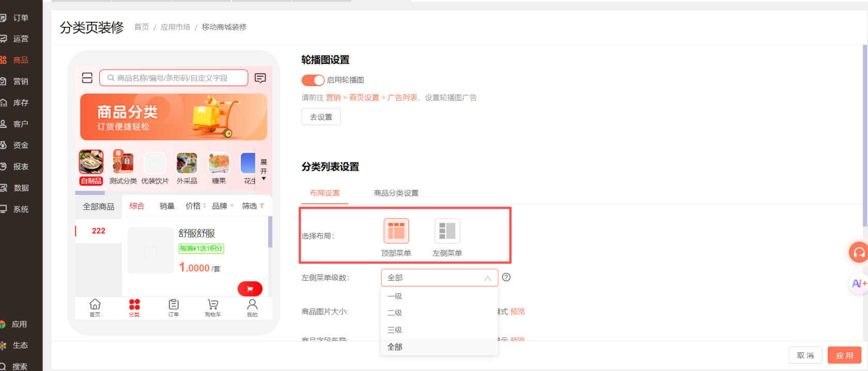This screenshot has height=371, width=868.
Task: Choose 三级 from the dropdown list
Action: pyautogui.click(x=440, y=330)
